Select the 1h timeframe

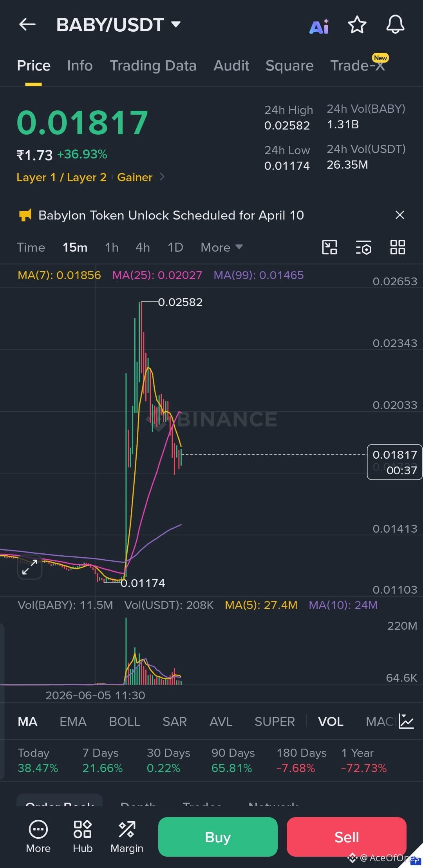click(x=112, y=247)
